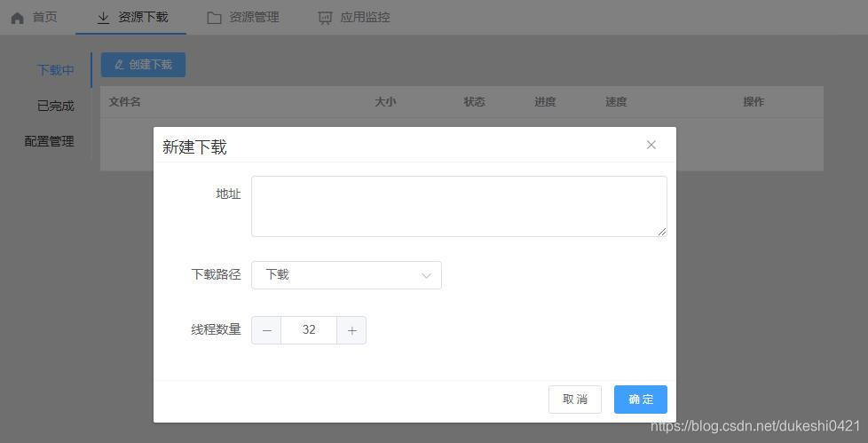This screenshot has width=868, height=443.
Task: Click inside the 地址 text area
Action: (459, 207)
